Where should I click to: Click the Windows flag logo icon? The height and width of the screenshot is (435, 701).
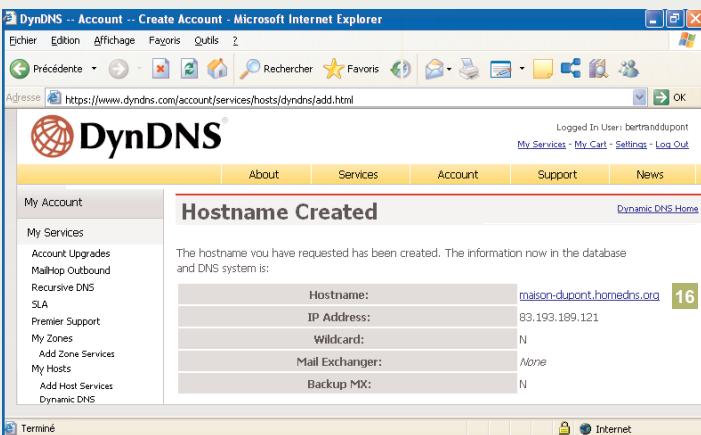point(686,40)
